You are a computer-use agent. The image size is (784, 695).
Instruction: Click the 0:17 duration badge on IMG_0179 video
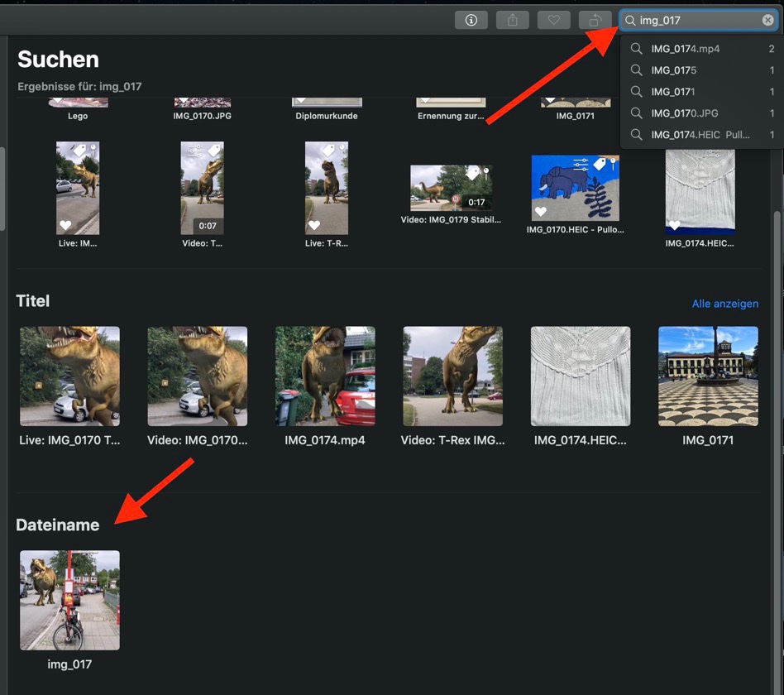coord(476,202)
